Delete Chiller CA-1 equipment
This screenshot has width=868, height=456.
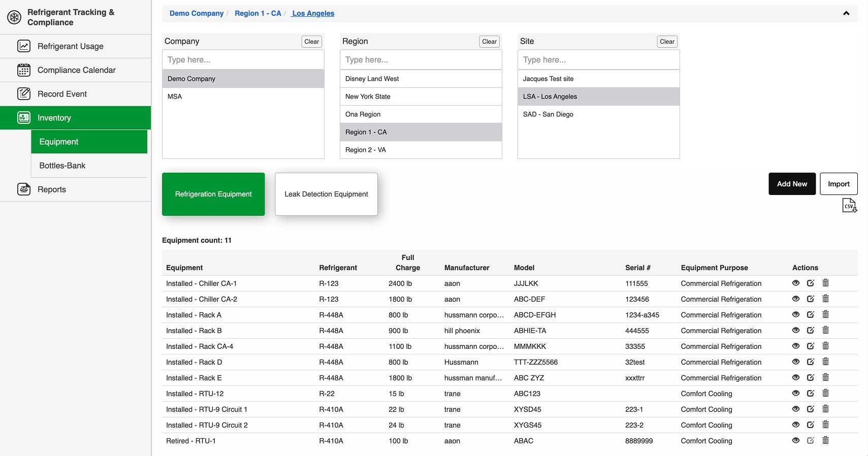point(826,283)
